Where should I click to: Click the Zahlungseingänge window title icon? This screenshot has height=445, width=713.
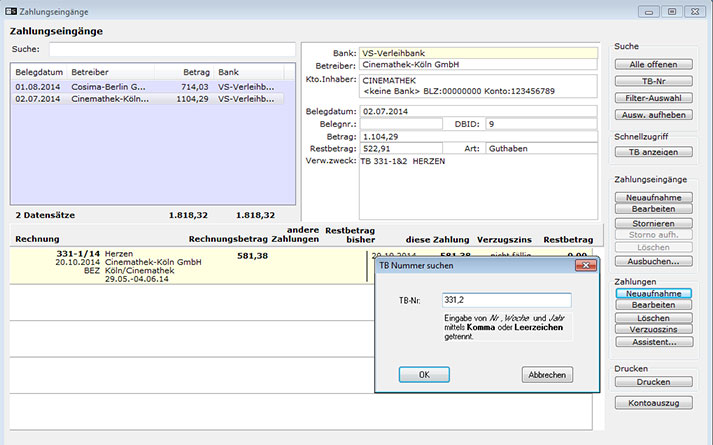(x=11, y=10)
